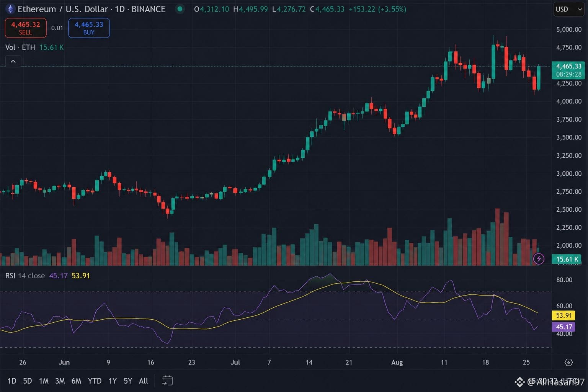Click the Aug date label on time axis
The width and height of the screenshot is (588, 392).
tap(397, 363)
